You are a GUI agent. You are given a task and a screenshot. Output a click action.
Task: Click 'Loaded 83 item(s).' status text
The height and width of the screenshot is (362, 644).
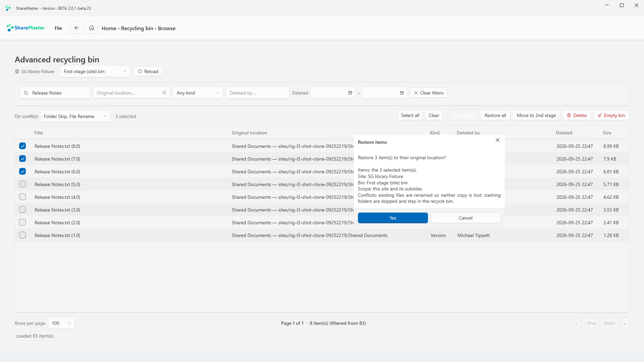[x=35, y=336]
